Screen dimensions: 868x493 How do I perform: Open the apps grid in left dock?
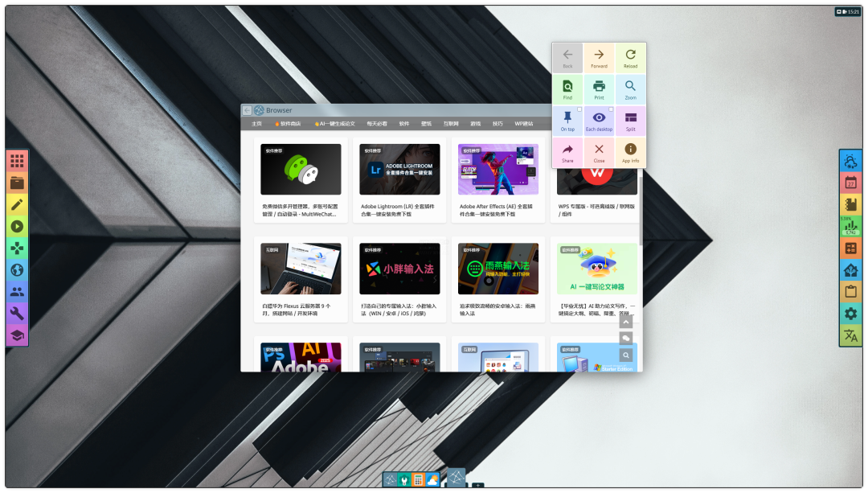(17, 161)
